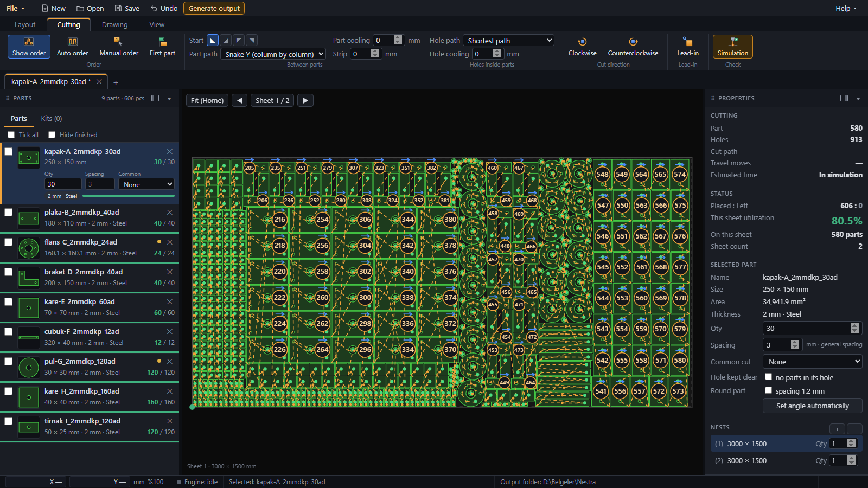Click the kapak-A progress bar

tap(130, 196)
